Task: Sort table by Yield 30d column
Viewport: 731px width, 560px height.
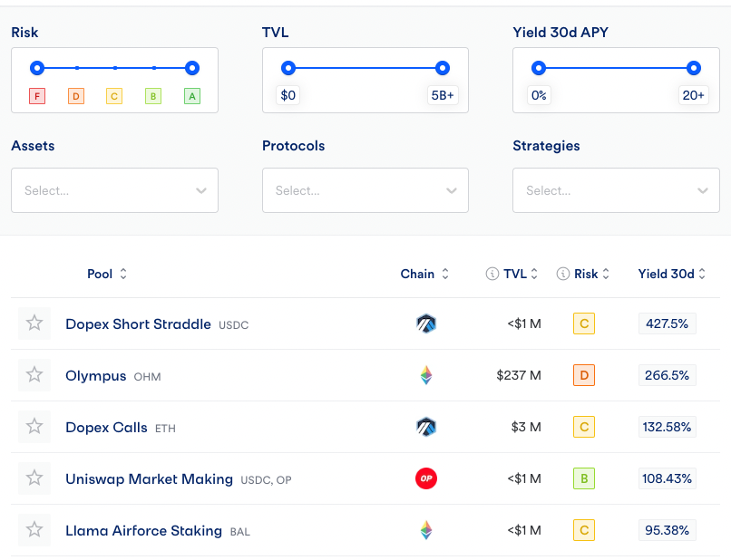Action: click(x=702, y=274)
